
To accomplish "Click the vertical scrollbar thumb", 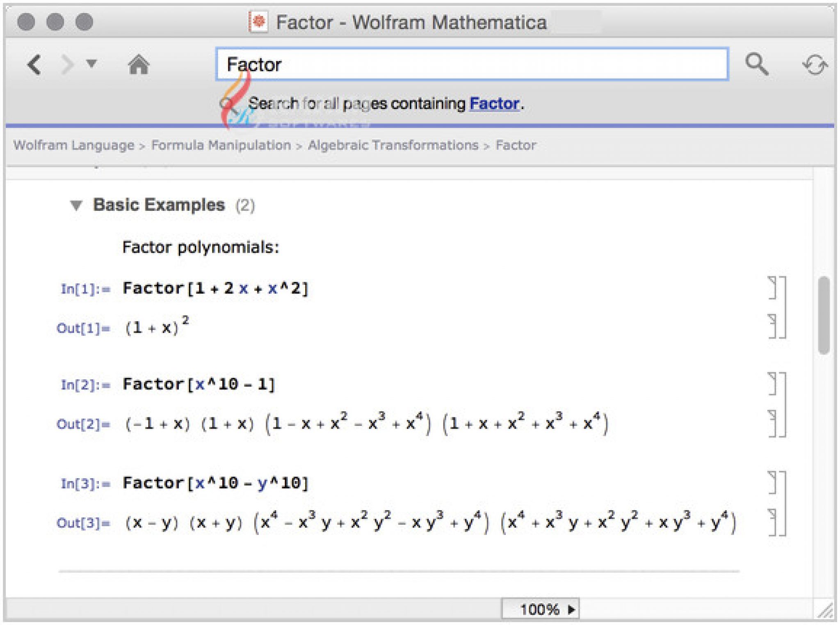I will point(824,315).
